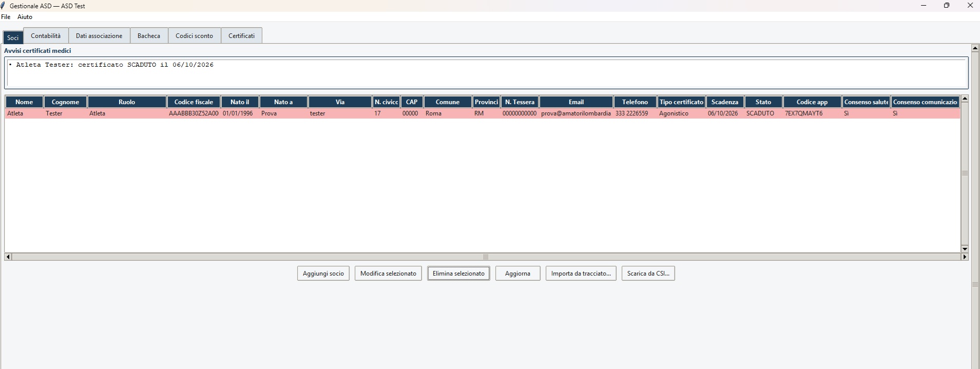Click the Codice fiscale column header
The image size is (980, 369).
tap(194, 102)
